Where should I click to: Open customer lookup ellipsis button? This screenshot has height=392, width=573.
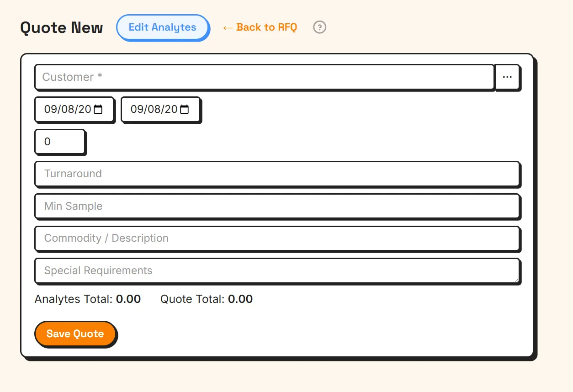coord(507,77)
